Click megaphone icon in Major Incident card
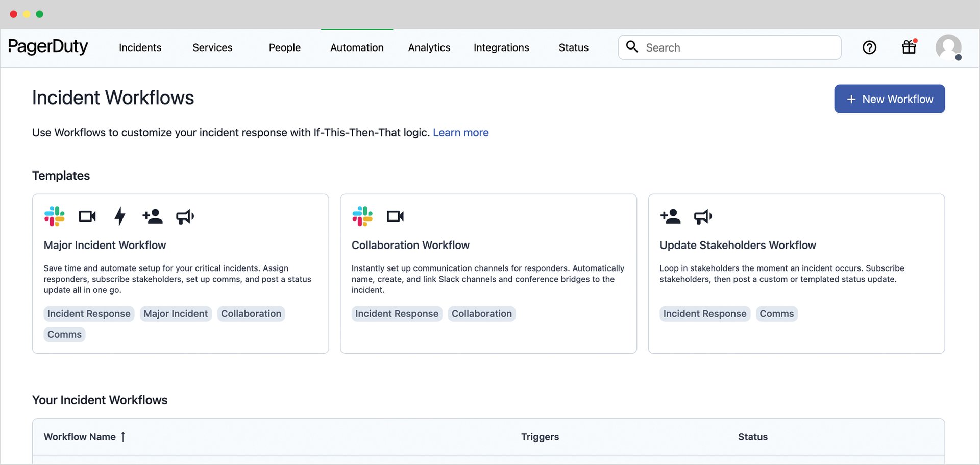980x465 pixels. 185,216
